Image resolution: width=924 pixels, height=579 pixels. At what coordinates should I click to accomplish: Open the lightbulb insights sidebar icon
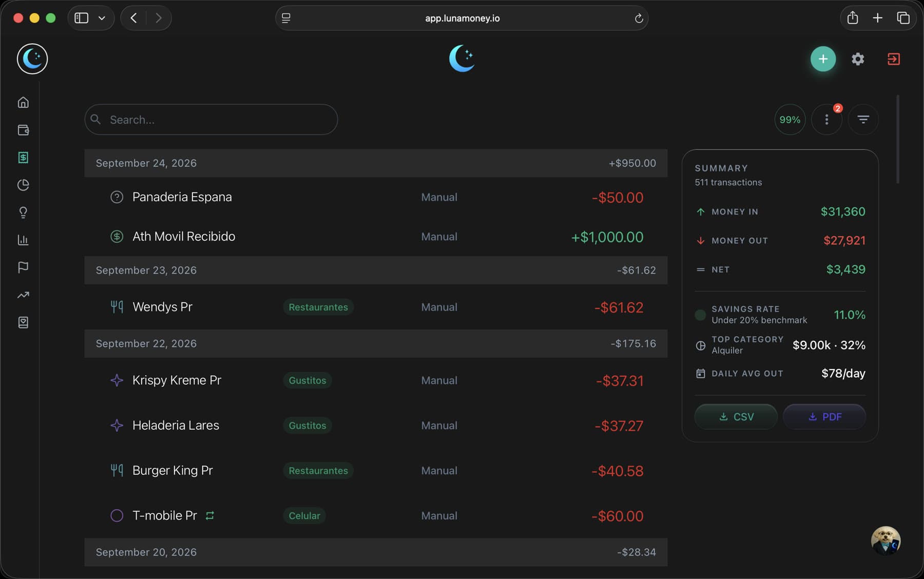click(23, 213)
